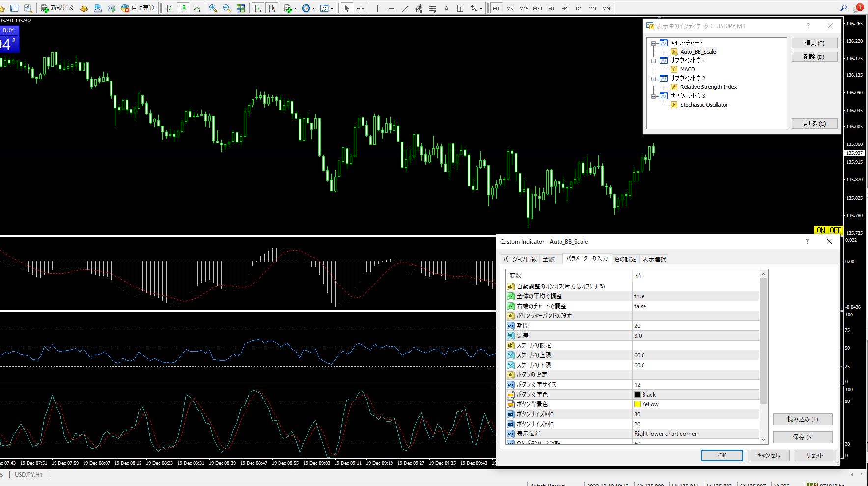The width and height of the screenshot is (868, 486).
Task: Collapse the サブウィンドウ 1 tree node
Action: 654,61
